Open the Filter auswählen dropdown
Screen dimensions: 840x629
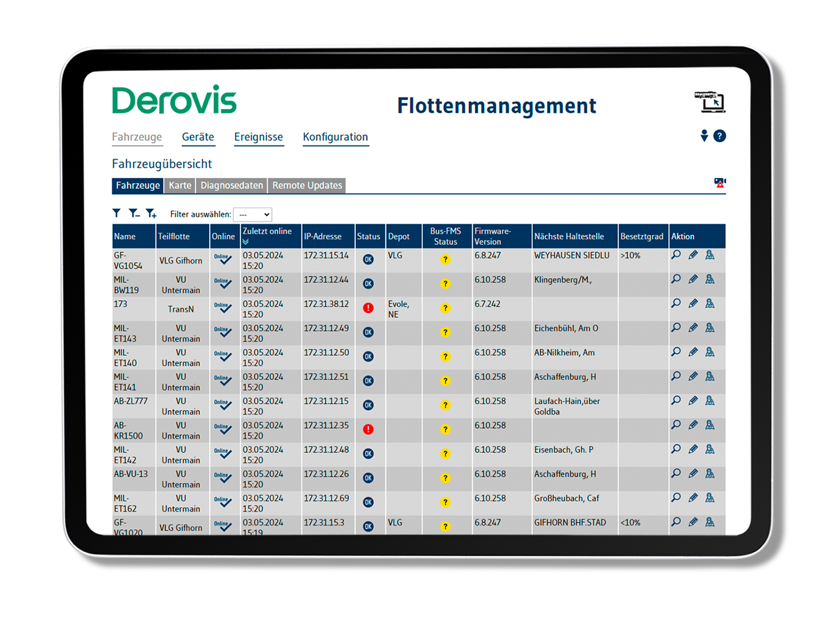(x=253, y=214)
